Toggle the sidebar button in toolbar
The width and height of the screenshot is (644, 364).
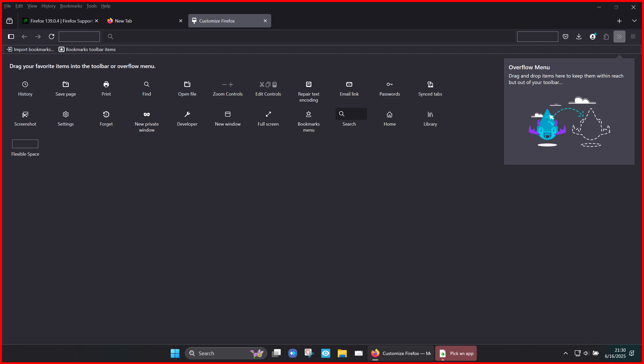pyautogui.click(x=11, y=37)
